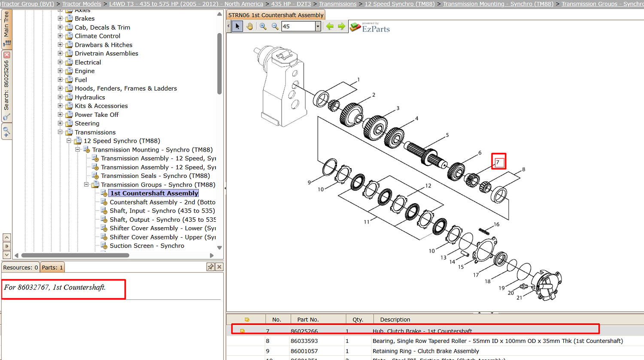644x360 pixels.
Task: Click part number 86033593 in the table
Action: click(x=304, y=341)
